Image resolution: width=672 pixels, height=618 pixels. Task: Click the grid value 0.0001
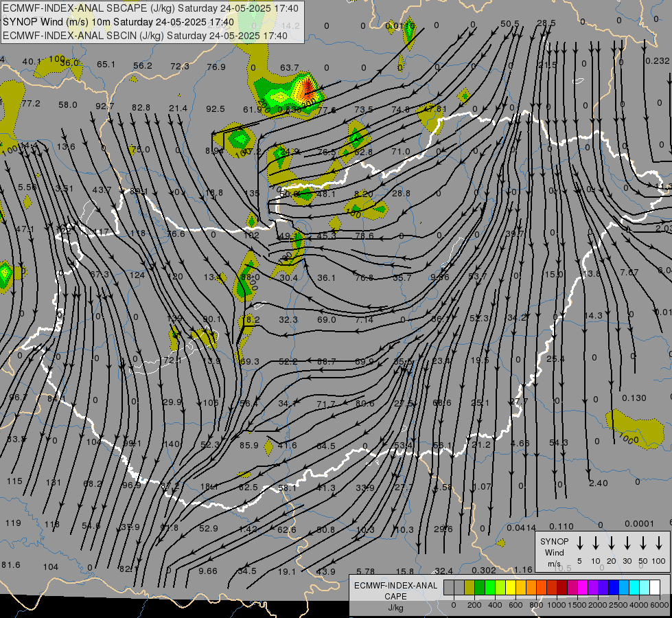(640, 524)
